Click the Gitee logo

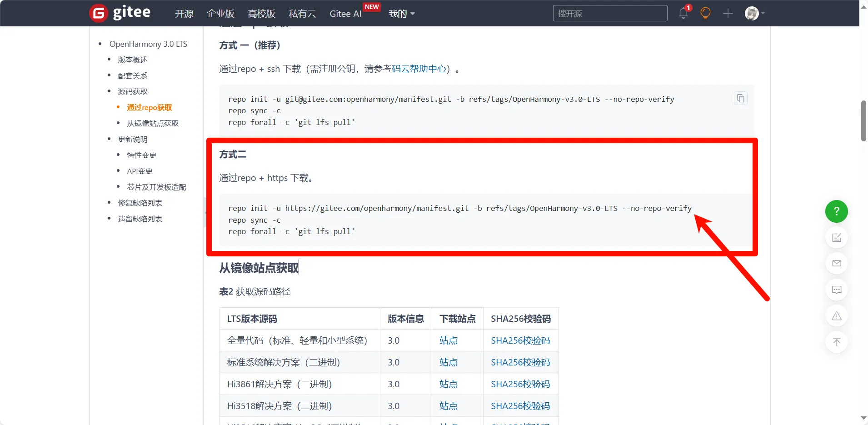pyautogui.click(x=120, y=13)
